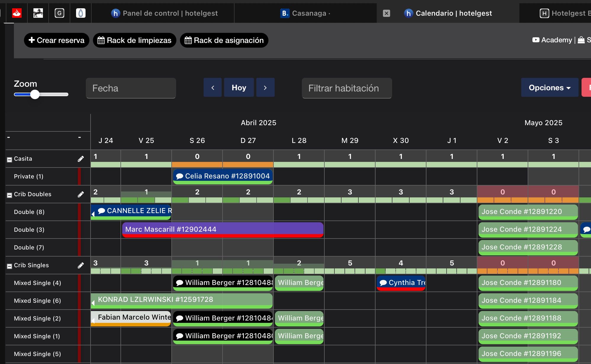Close the Calendario hotelgest tab
Viewport: 591px width, 364px height.
pyautogui.click(x=387, y=13)
